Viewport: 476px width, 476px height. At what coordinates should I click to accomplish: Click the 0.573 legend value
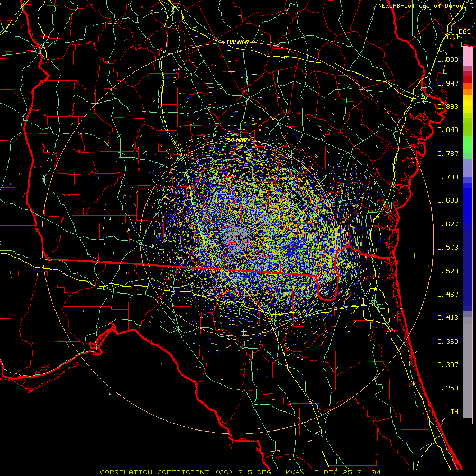pyautogui.click(x=448, y=248)
